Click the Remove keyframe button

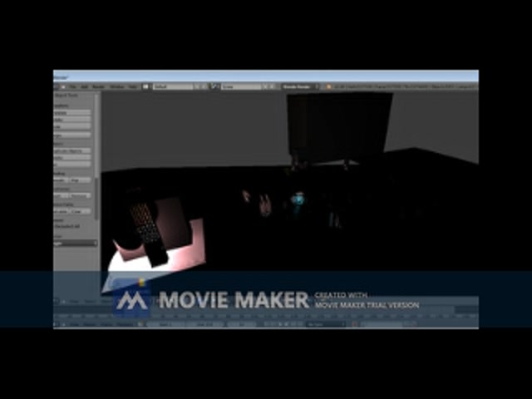(80, 196)
